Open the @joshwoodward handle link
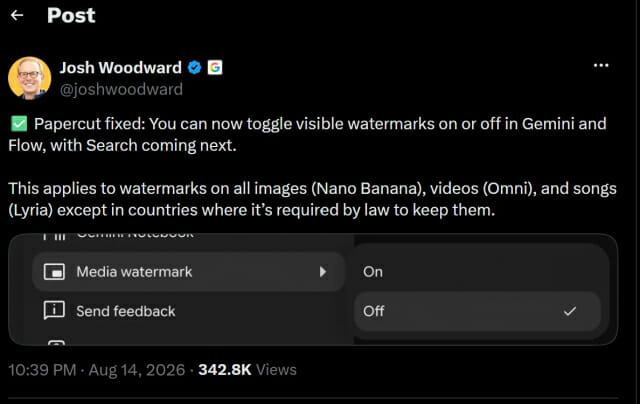640x404 pixels. pyautogui.click(x=121, y=89)
